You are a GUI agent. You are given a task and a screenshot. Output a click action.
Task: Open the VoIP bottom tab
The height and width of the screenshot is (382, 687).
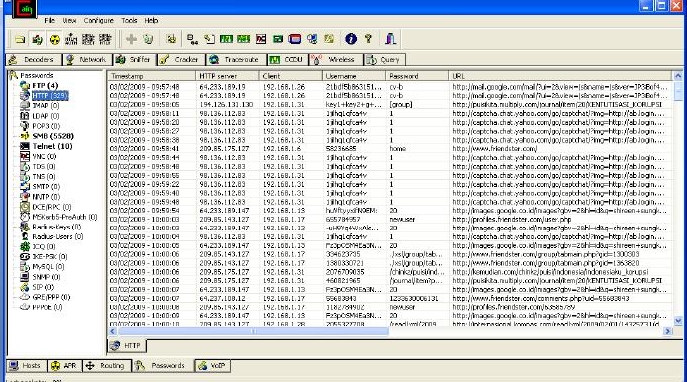click(x=212, y=366)
